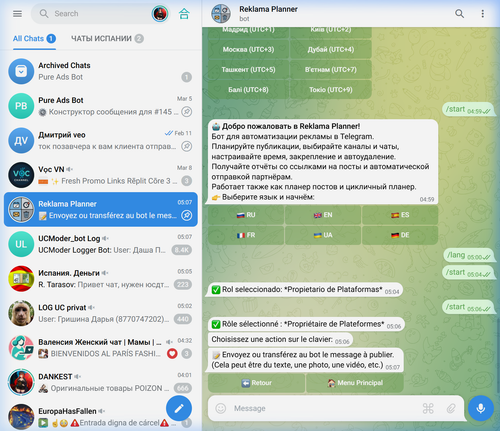500x431 pixels.
Task: Open the emoji picker smiley icon
Action: coord(221,408)
